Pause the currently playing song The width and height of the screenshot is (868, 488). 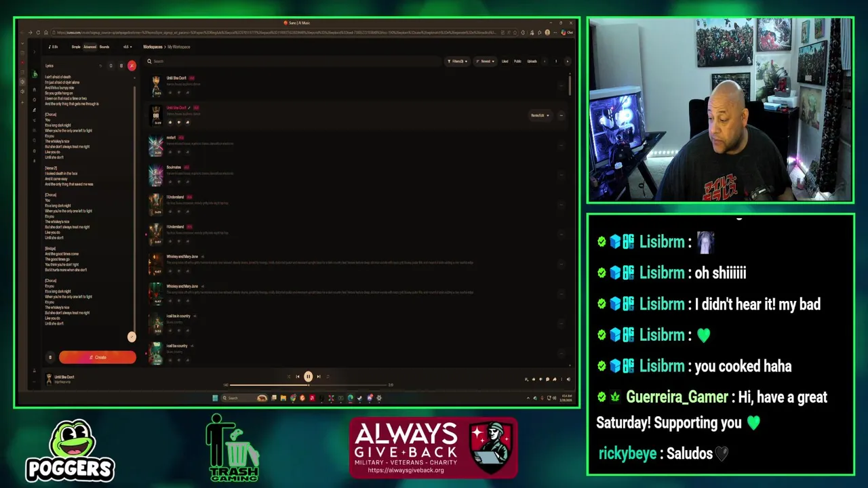(x=308, y=377)
